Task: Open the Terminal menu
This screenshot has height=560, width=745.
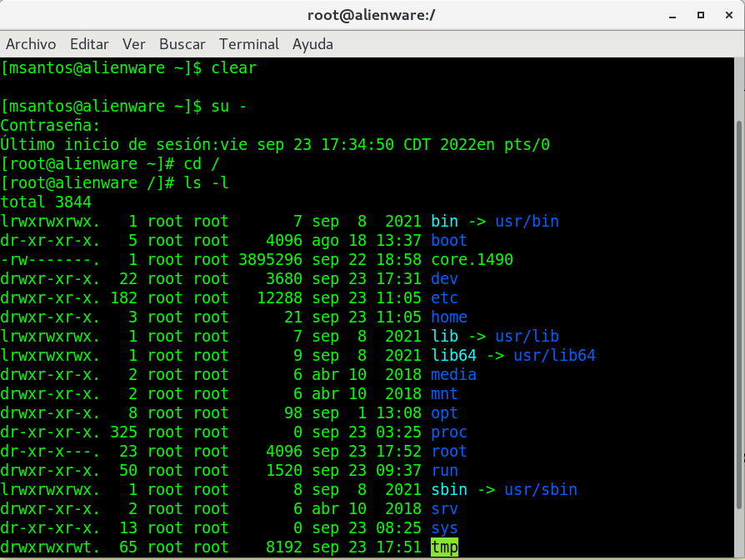Action: pyautogui.click(x=249, y=44)
